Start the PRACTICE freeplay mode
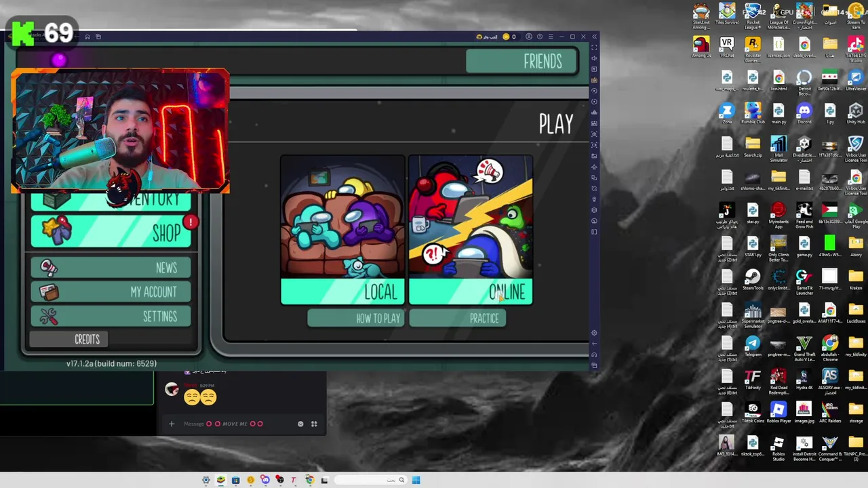 pyautogui.click(x=457, y=319)
